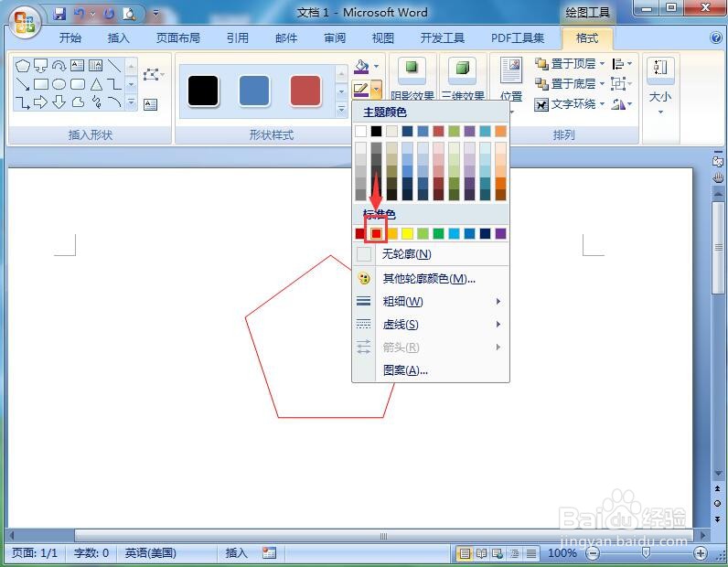Pick the scribble freeform shape
The image size is (728, 567).
coord(96,102)
